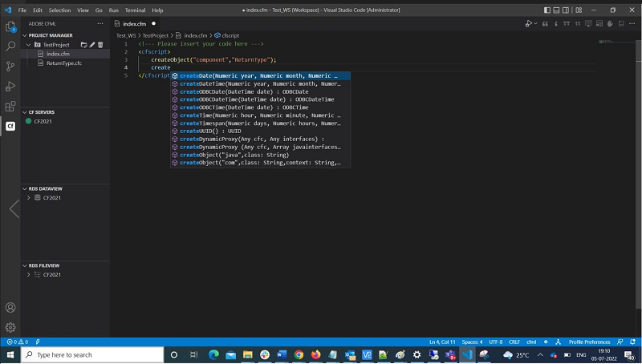
Task: Open the Run and Debug view
Action: pos(10,86)
